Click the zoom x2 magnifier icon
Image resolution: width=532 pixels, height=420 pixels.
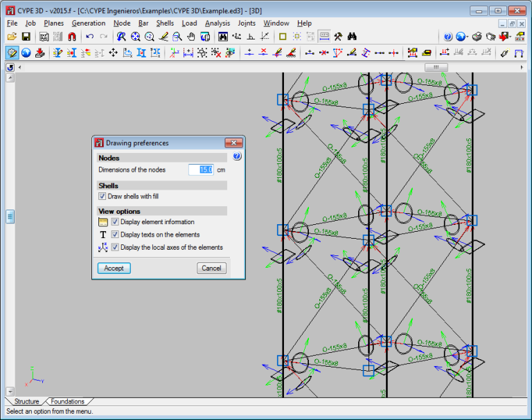click(x=150, y=37)
